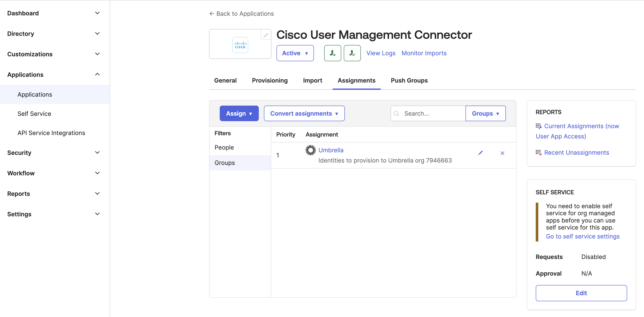Open Self Service sidebar sub-item

pos(55,114)
